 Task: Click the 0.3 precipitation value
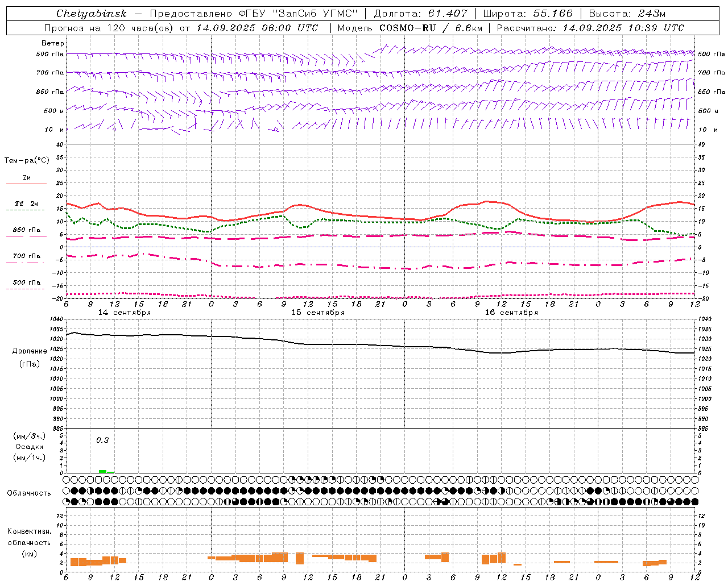click(x=102, y=440)
